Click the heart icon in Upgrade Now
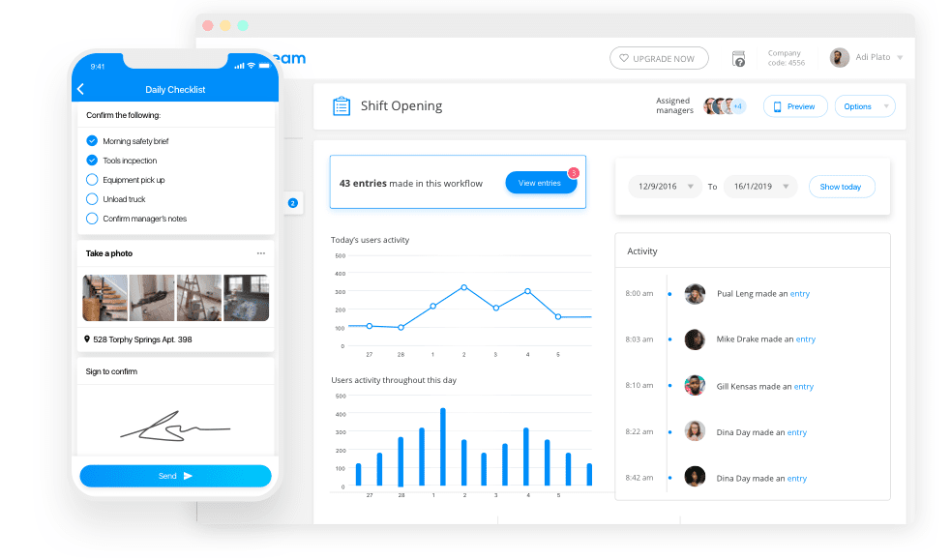 coord(625,58)
